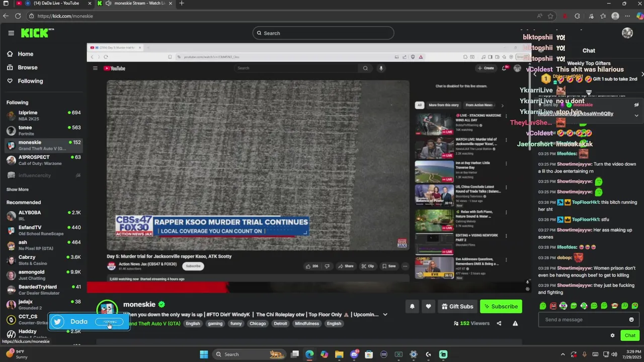Viewport: 644px width, 362px height.
Task: Click the Kick Search box
Action: coord(323,33)
